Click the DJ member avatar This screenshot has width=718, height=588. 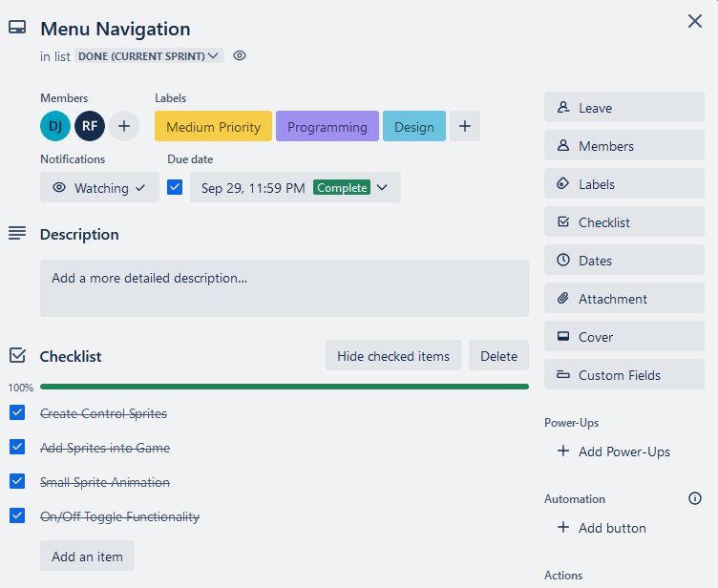tap(55, 126)
